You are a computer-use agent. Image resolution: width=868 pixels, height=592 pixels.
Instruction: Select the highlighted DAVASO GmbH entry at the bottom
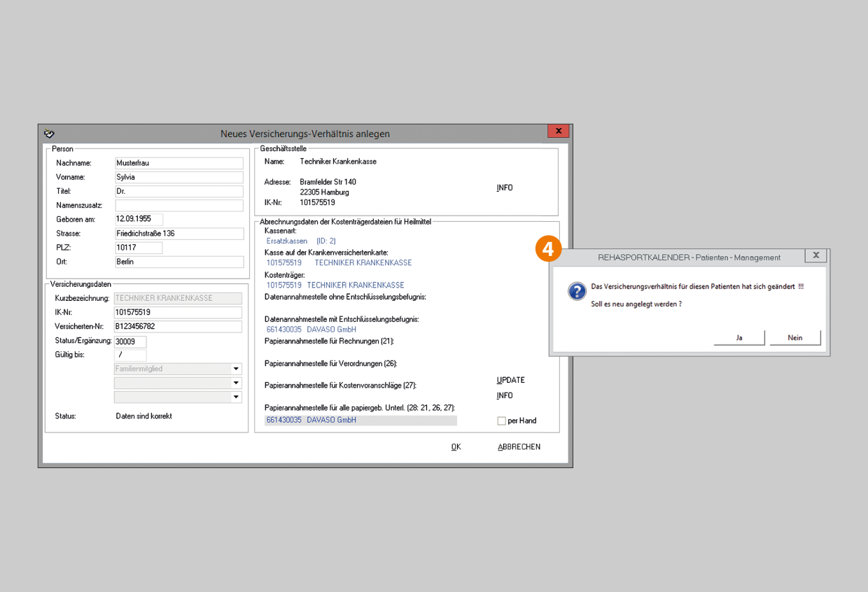tap(360, 420)
